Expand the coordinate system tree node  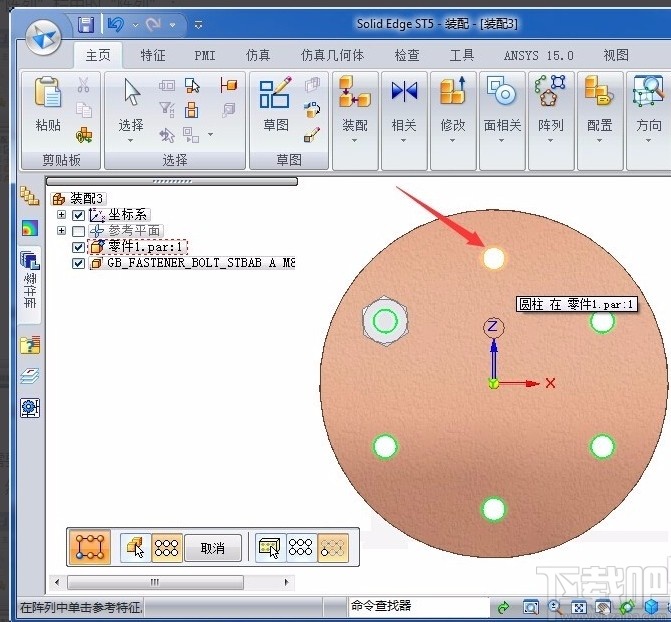(x=61, y=214)
